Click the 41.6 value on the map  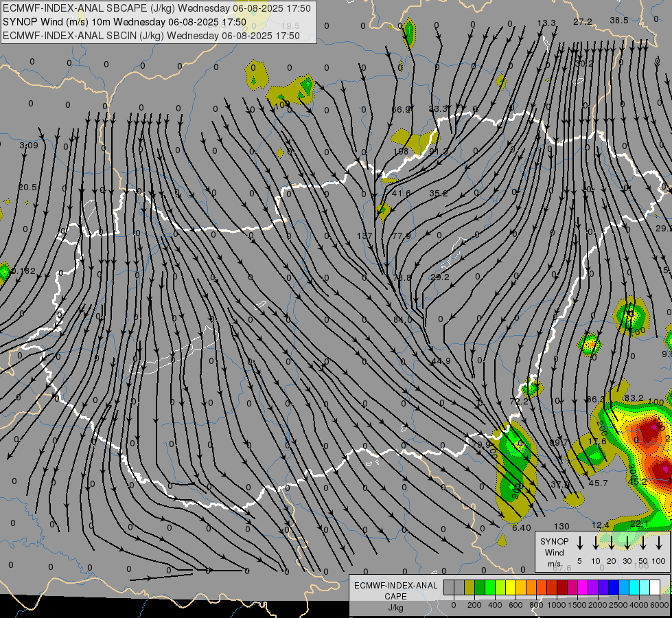click(401, 194)
